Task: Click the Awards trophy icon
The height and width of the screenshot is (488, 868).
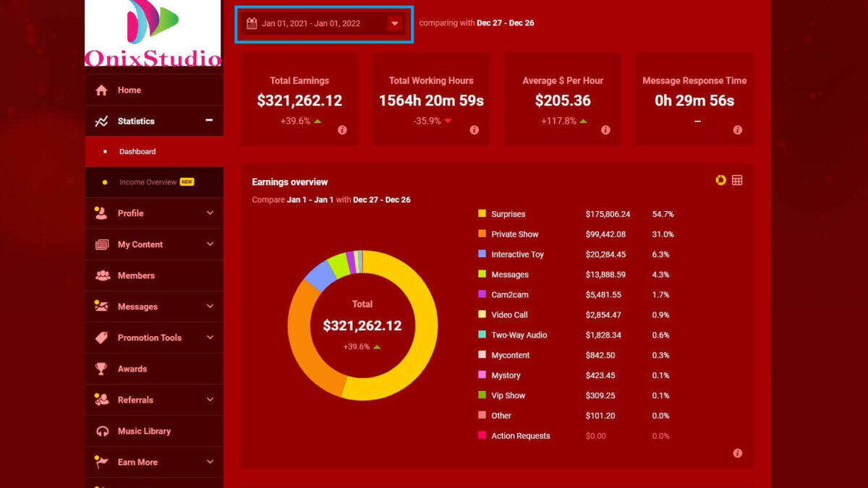Action: click(101, 369)
